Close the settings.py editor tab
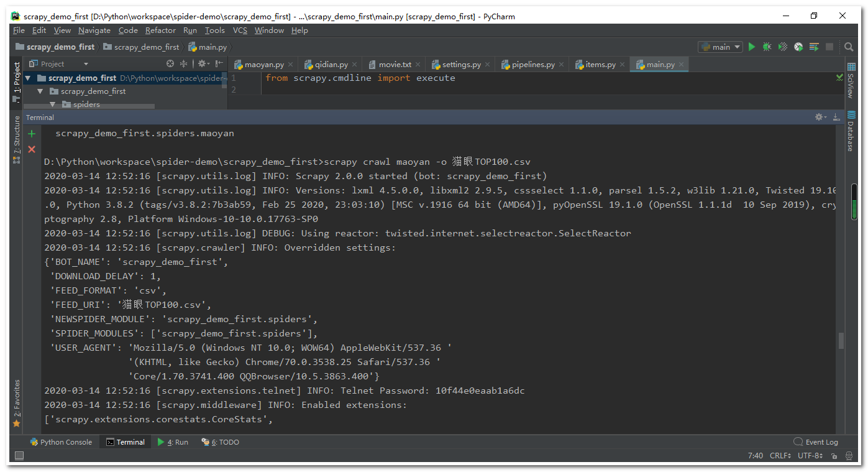The height and width of the screenshot is (472, 868). (x=488, y=65)
